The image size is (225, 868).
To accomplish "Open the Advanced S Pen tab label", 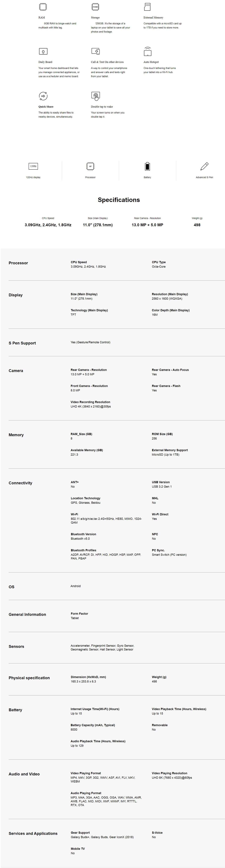I will tap(204, 177).
